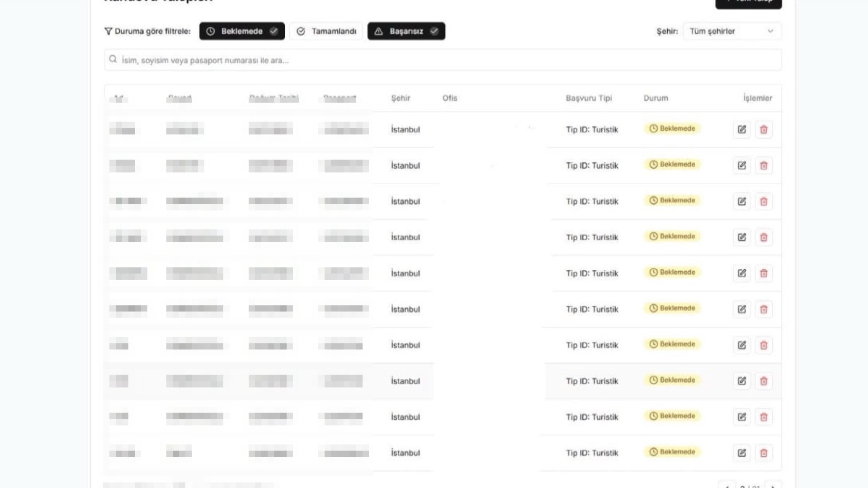Click the Şehir column header

[401, 98]
